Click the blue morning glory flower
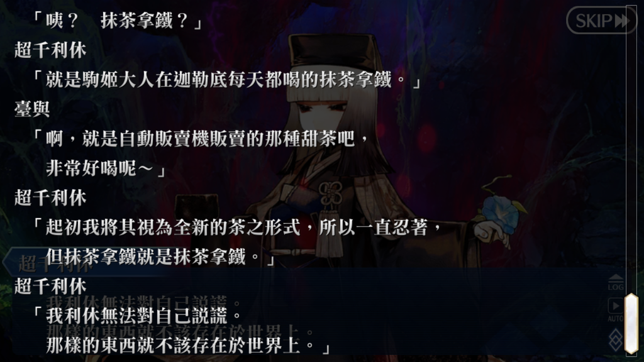This screenshot has width=644, height=362. click(500, 214)
